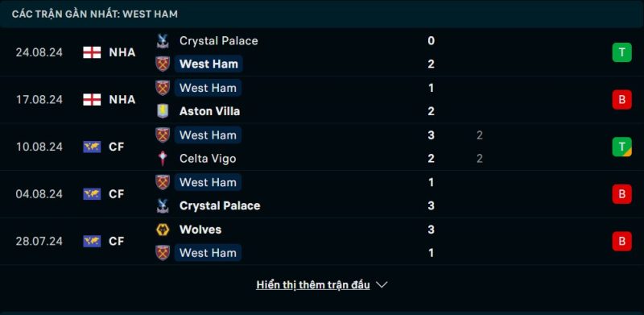This screenshot has width=644, height=315.
Task: Click the England flag next to the 24.08.24 match
Action: coord(92,52)
